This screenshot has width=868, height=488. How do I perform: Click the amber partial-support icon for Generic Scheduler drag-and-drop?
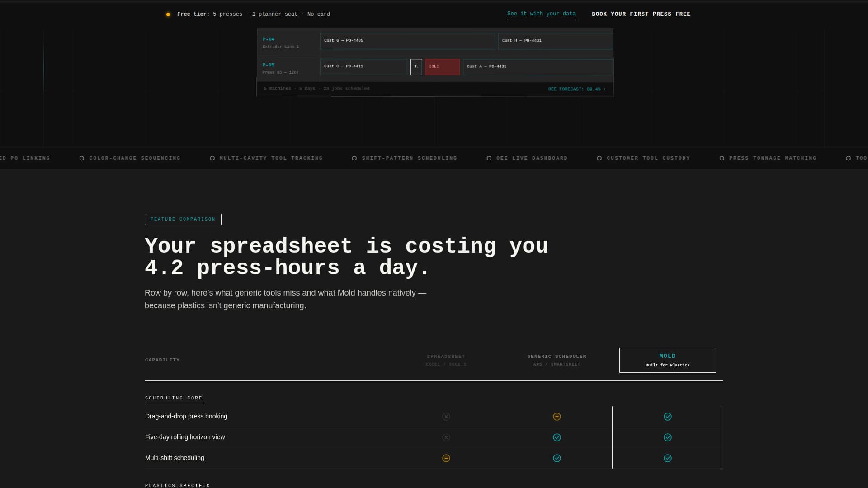(x=557, y=417)
